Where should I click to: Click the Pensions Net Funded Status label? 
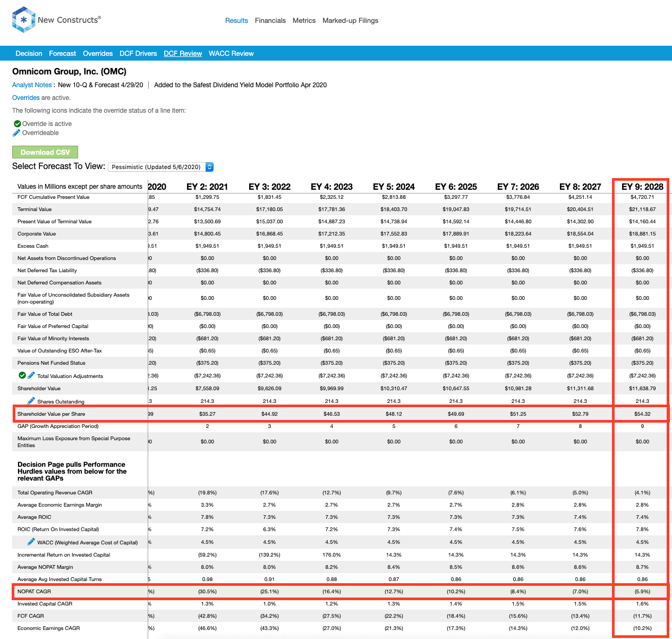point(52,363)
